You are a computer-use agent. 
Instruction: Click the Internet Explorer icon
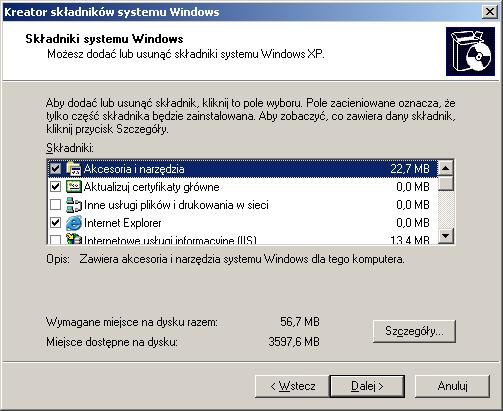(74, 223)
